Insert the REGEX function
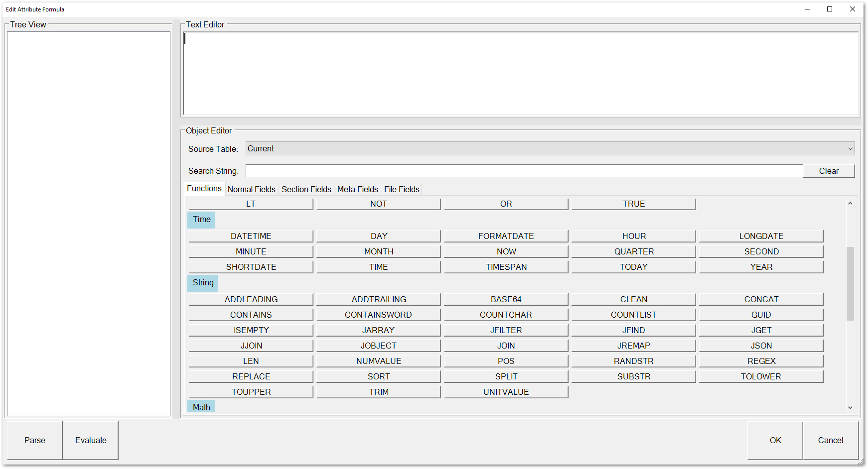The image size is (868, 469). click(761, 361)
